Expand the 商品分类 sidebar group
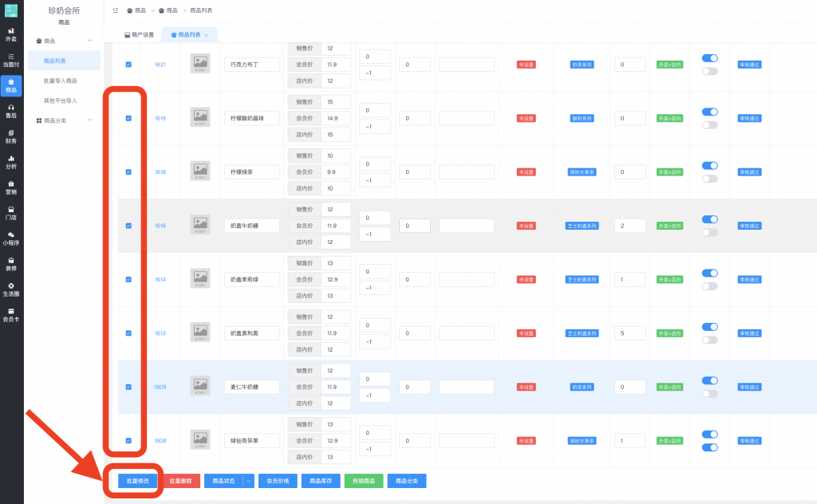 point(64,120)
